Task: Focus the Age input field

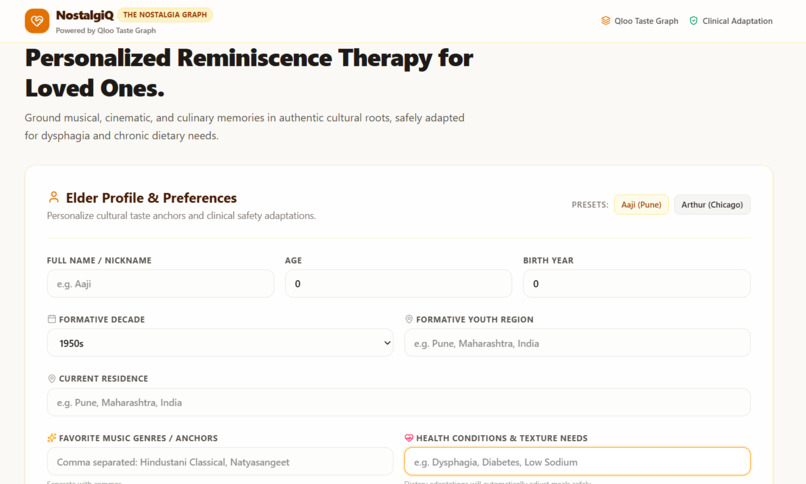Action: tap(398, 284)
